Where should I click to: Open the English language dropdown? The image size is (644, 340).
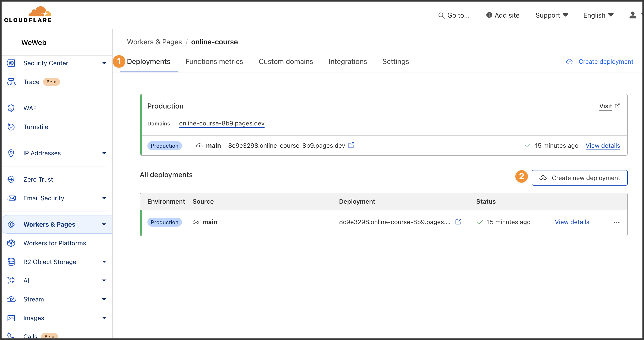[598, 15]
